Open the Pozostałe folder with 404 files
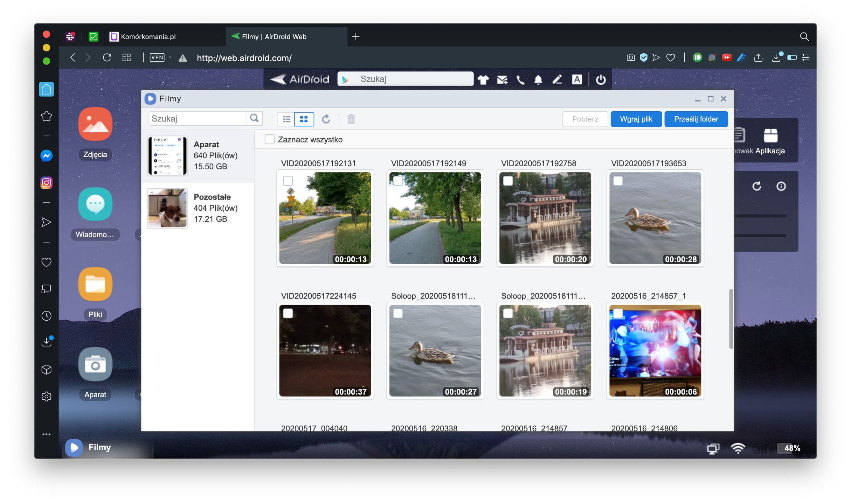 [198, 208]
